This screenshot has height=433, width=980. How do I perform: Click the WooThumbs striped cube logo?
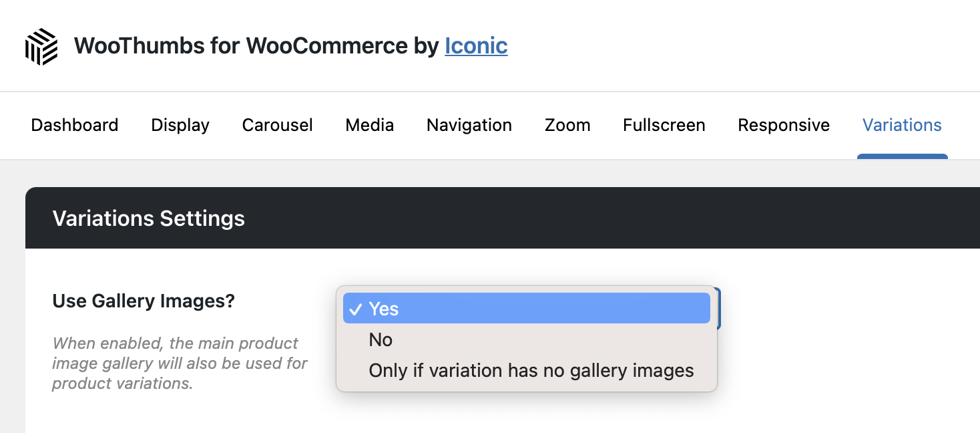tap(41, 46)
